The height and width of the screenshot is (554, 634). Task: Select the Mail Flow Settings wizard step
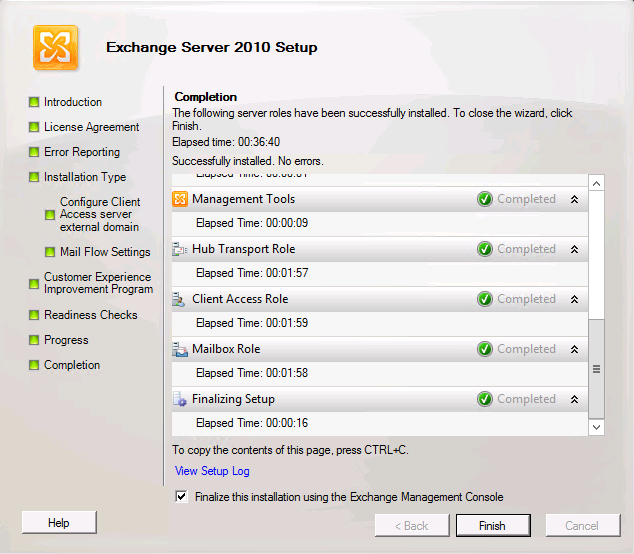(105, 252)
